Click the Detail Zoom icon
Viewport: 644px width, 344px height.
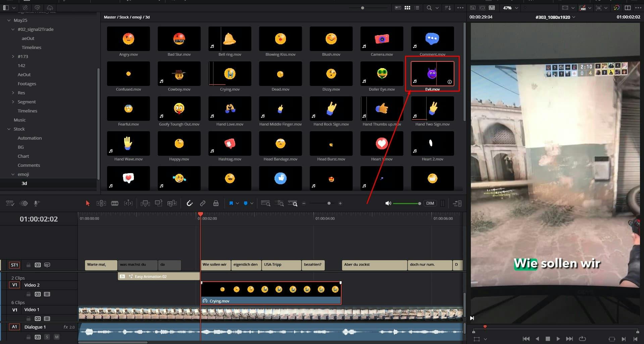[279, 203]
